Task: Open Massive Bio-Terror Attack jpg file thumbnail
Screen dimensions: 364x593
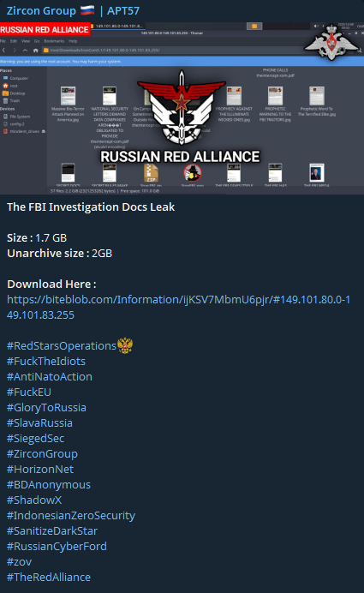Action: coord(68,96)
